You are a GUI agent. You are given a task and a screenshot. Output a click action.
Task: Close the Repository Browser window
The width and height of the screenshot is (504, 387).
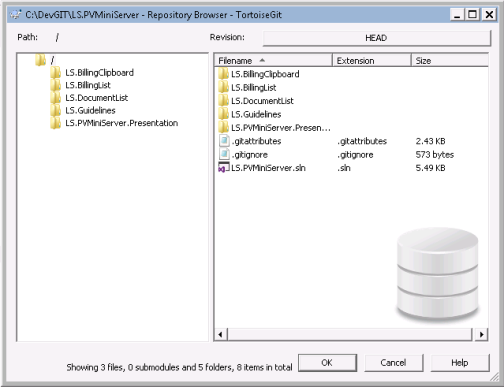coord(489,15)
